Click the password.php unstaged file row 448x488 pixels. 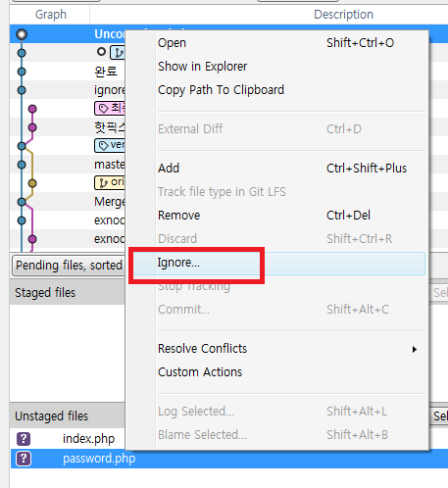point(228,459)
